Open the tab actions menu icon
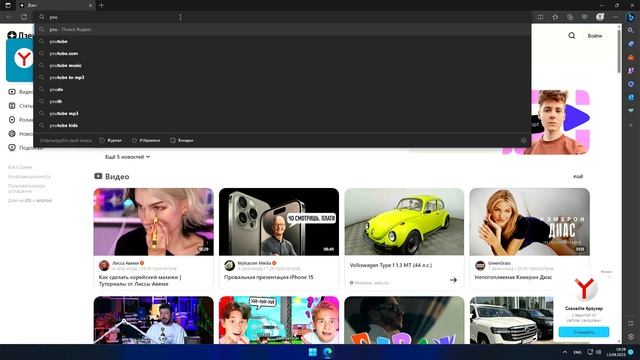Image resolution: width=640 pixels, height=360 pixels. [x=8, y=5]
